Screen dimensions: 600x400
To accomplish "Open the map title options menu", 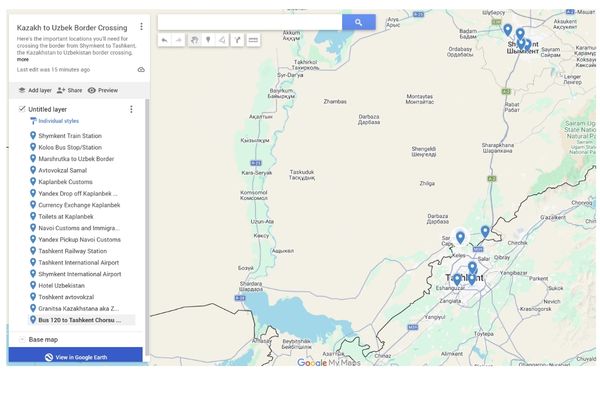I will (x=141, y=26).
